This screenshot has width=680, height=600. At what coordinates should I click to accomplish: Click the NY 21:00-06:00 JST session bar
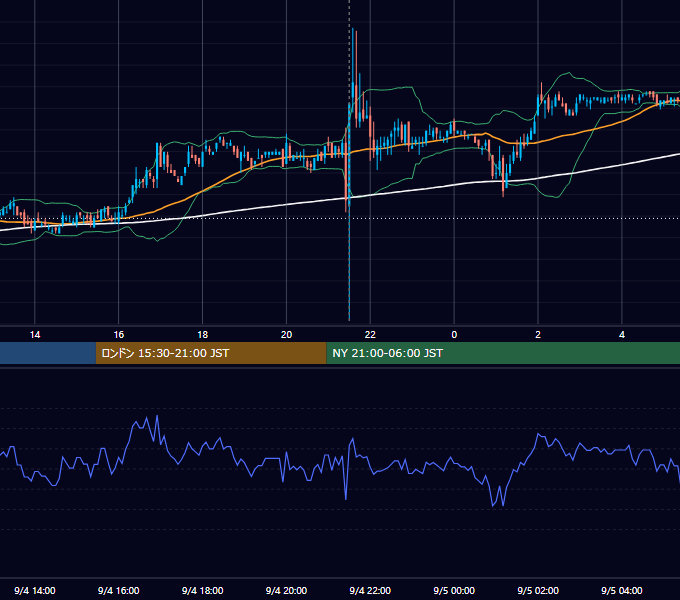pos(503,353)
